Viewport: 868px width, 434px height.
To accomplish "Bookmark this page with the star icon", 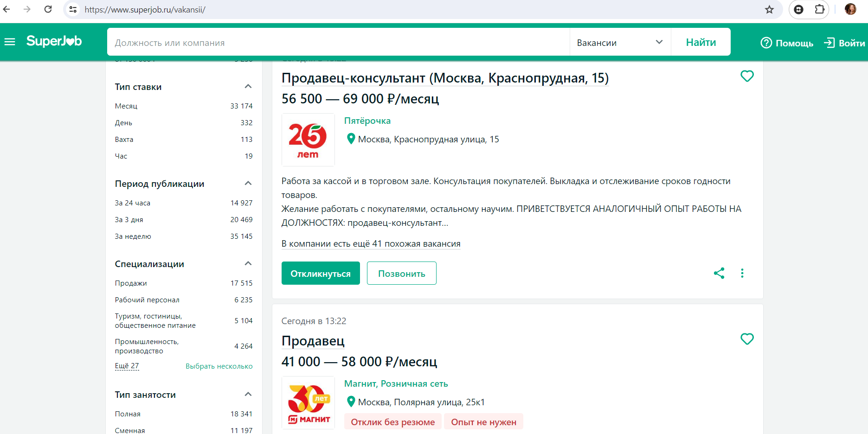I will tap(769, 10).
